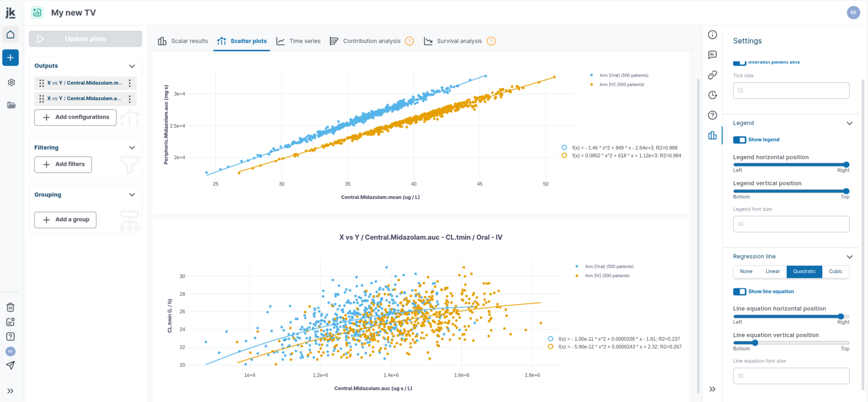
Task: Open the comments icon in right panel
Action: tap(713, 55)
